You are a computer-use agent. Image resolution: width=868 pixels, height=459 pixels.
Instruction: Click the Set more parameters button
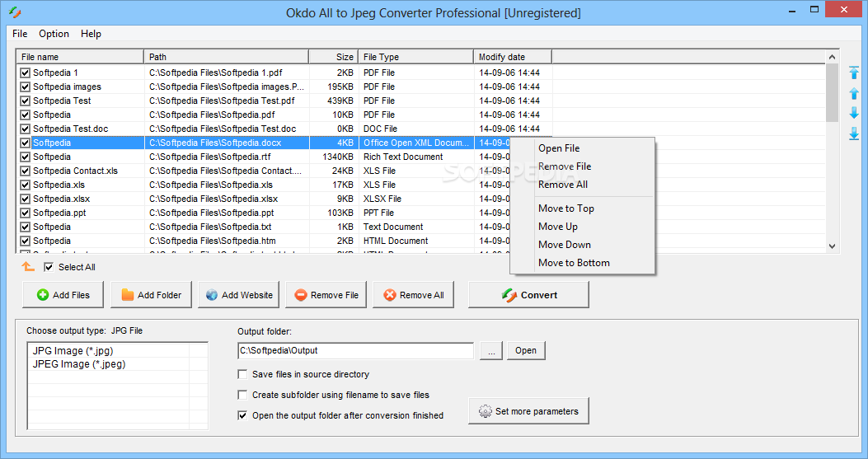pos(528,411)
